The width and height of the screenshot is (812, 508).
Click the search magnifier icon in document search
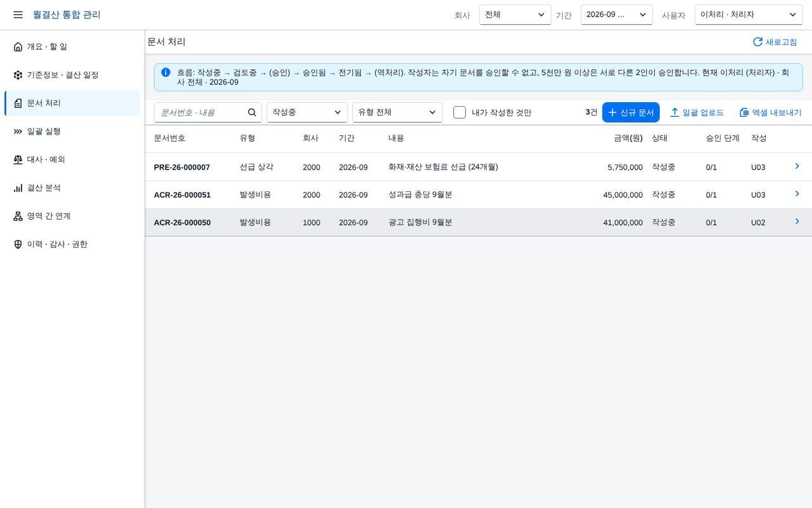252,112
